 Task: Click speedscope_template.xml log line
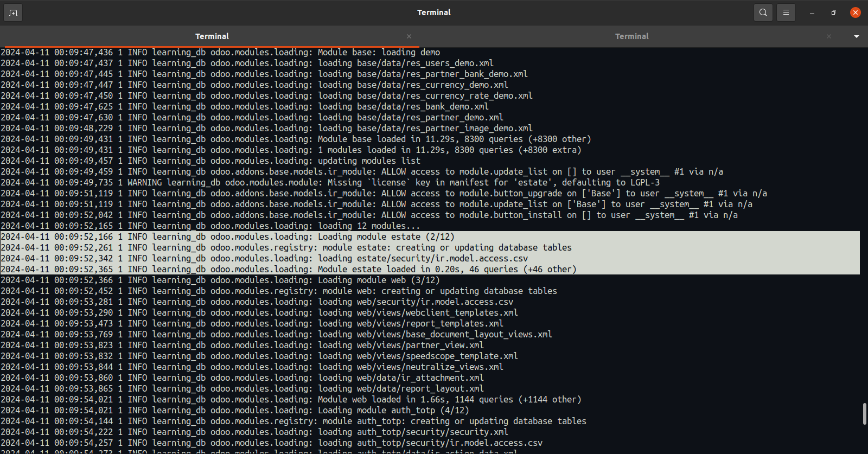(259, 356)
